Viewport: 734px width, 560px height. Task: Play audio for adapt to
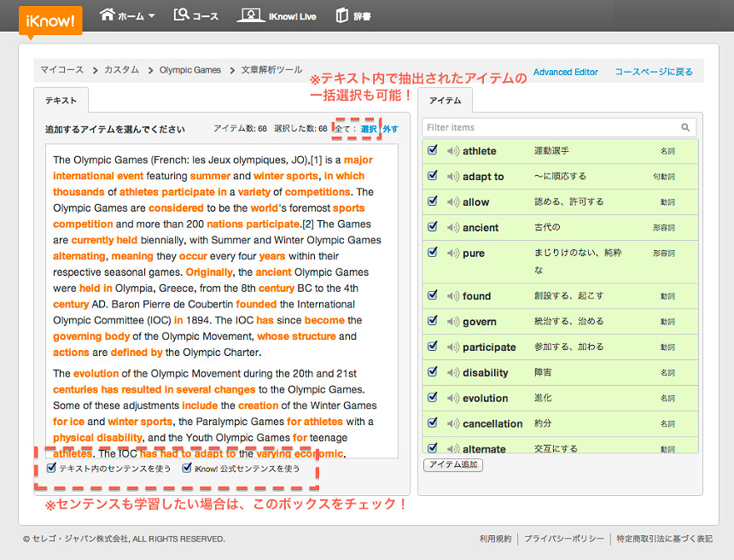tap(452, 177)
